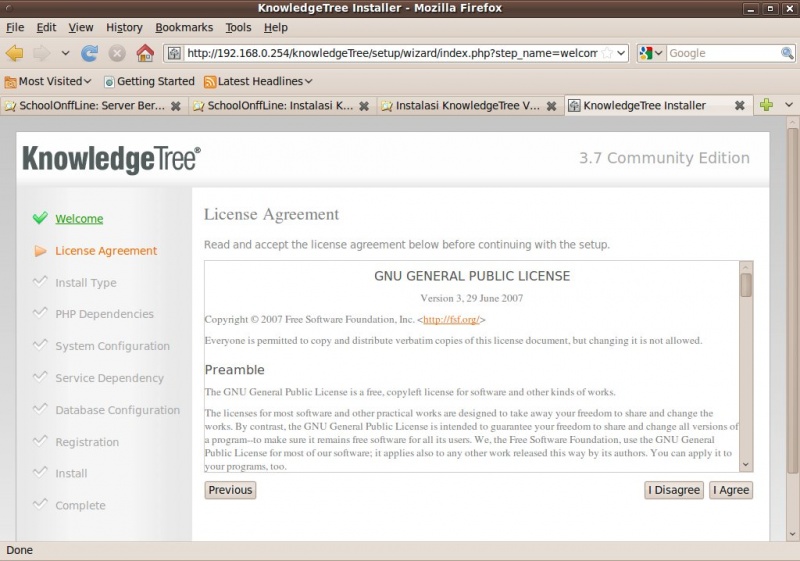Click the Latest Headlines feed icon
The image size is (800, 561).
(210, 81)
